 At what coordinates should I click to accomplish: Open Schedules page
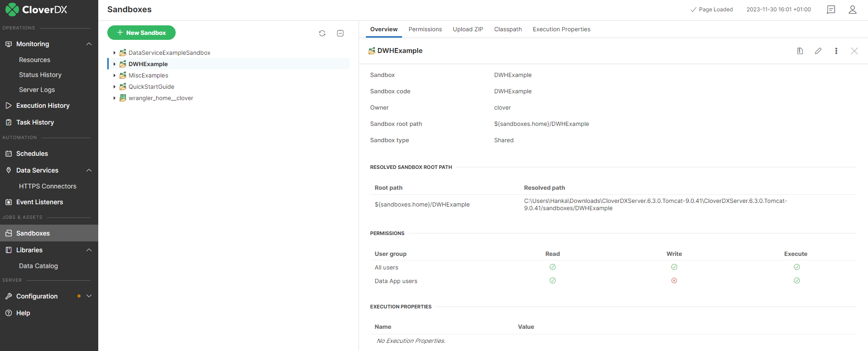(32, 154)
